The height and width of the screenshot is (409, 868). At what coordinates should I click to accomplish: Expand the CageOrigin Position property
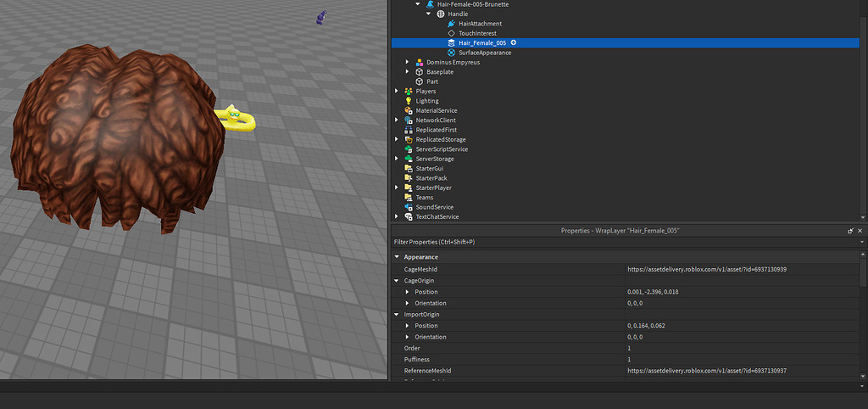[407, 292]
